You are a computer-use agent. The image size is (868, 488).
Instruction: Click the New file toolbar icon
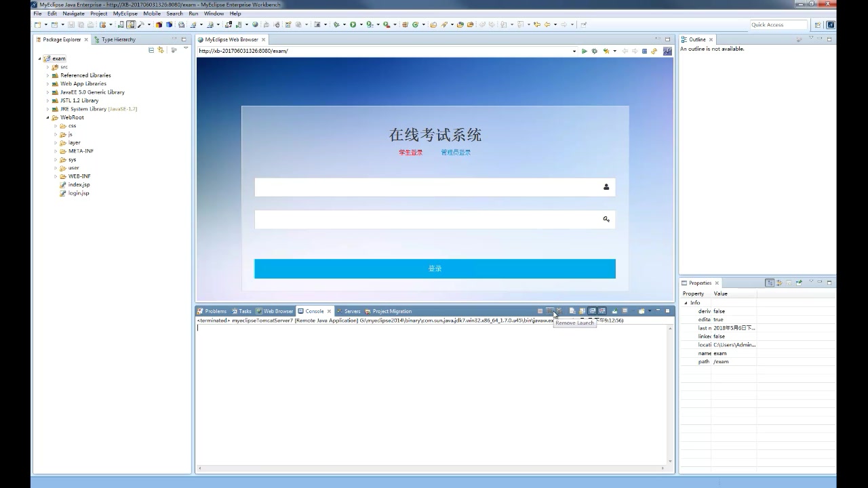[x=37, y=25]
